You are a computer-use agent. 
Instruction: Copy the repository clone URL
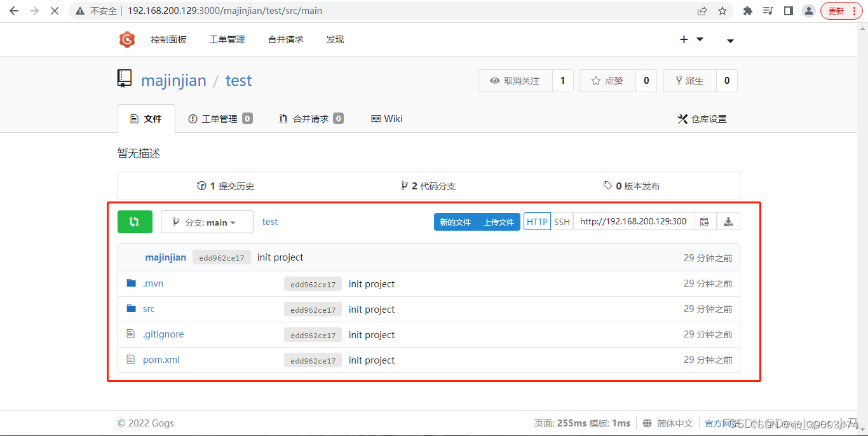click(x=705, y=222)
